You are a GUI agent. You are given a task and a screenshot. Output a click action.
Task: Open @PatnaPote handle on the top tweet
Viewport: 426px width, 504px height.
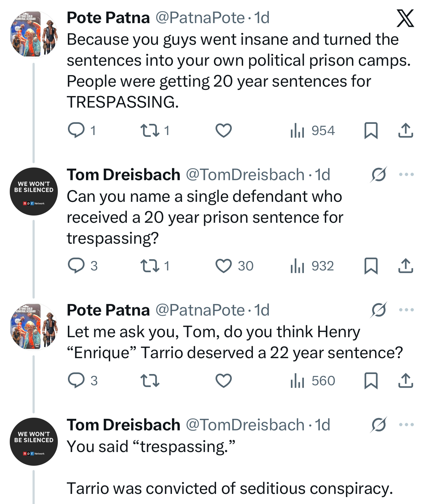tap(200, 18)
